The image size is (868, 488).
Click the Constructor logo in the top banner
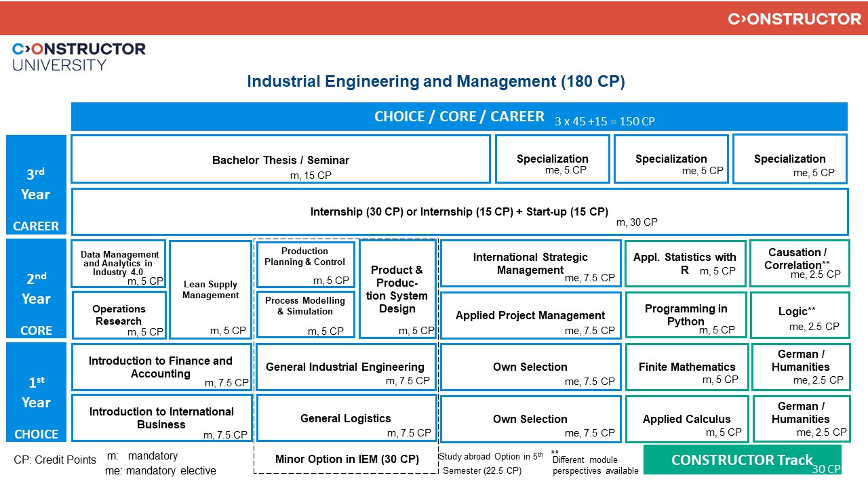[792, 18]
